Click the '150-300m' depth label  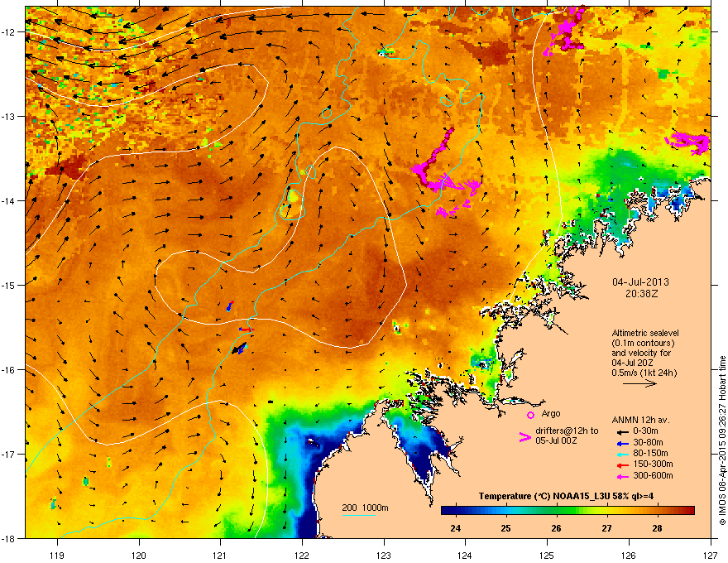[x=653, y=464]
